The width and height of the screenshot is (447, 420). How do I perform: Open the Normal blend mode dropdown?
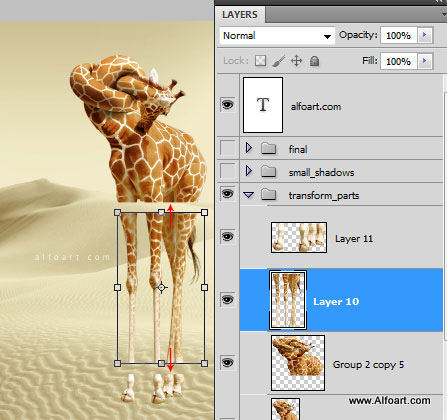(x=277, y=36)
